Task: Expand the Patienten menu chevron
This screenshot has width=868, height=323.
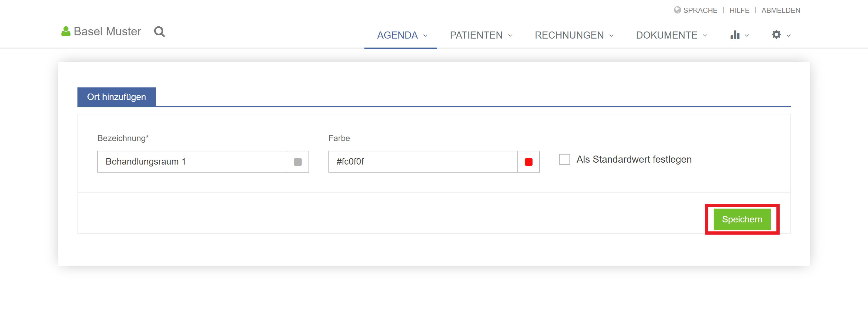Action: 510,35
